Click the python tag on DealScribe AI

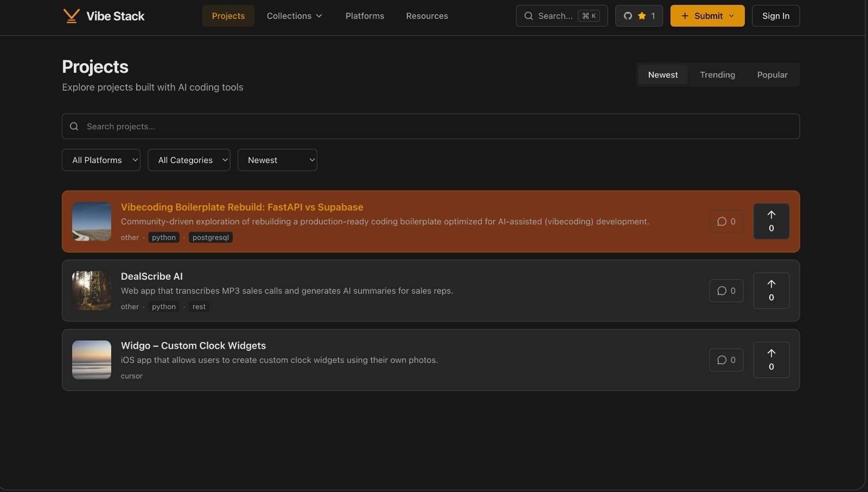click(164, 307)
